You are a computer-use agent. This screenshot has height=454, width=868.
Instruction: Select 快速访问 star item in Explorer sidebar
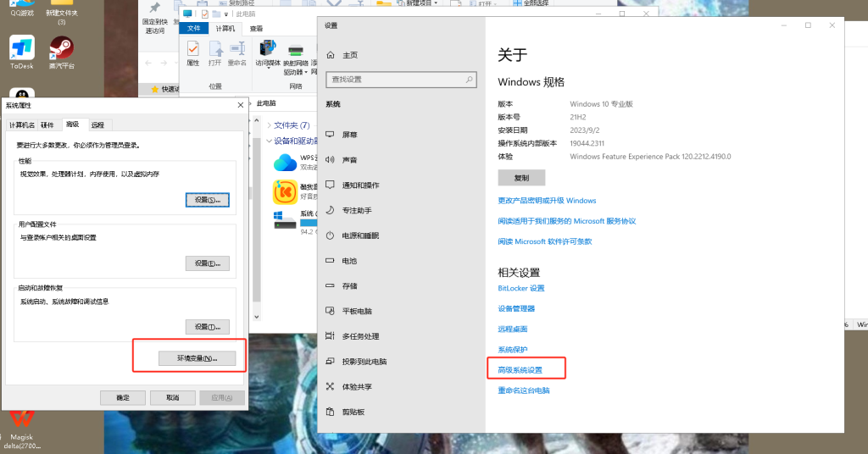click(165, 89)
